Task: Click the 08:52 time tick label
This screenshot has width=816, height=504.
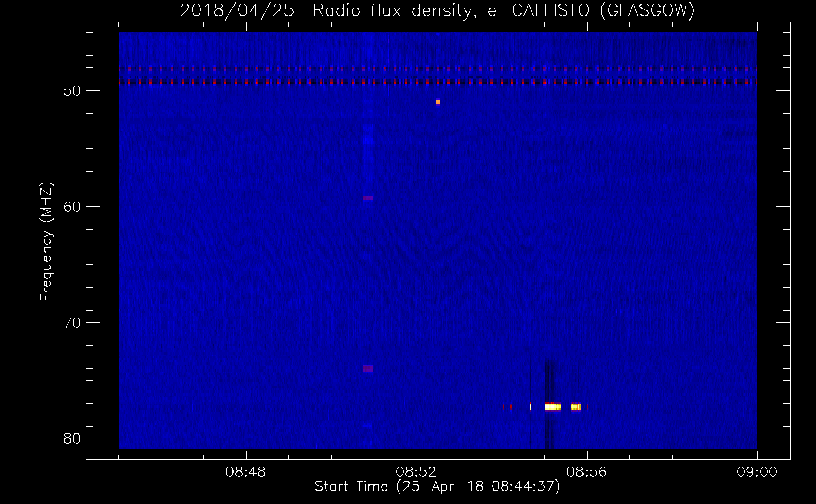Action: (416, 472)
